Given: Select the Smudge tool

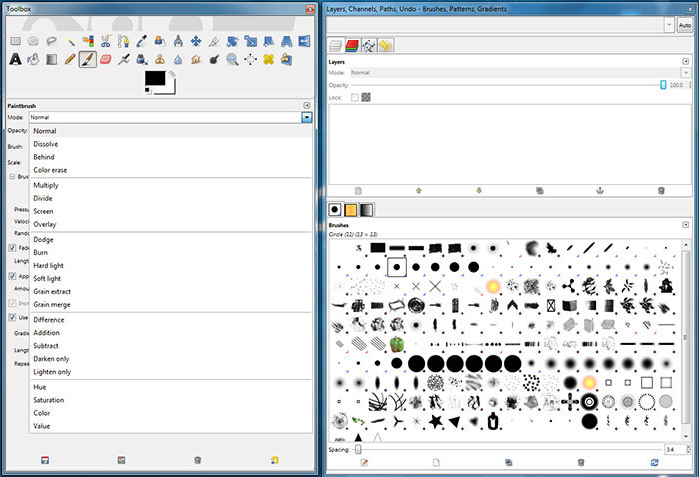Looking at the screenshot, I should click(x=196, y=59).
